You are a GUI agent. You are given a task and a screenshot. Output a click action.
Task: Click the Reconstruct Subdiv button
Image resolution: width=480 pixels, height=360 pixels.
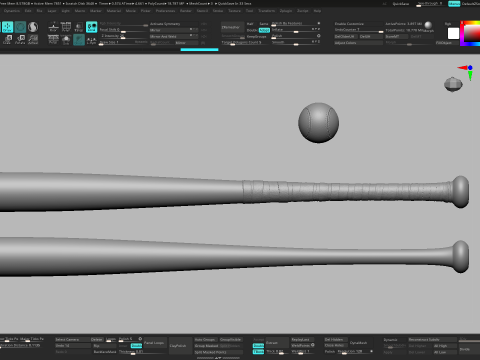tap(432, 339)
